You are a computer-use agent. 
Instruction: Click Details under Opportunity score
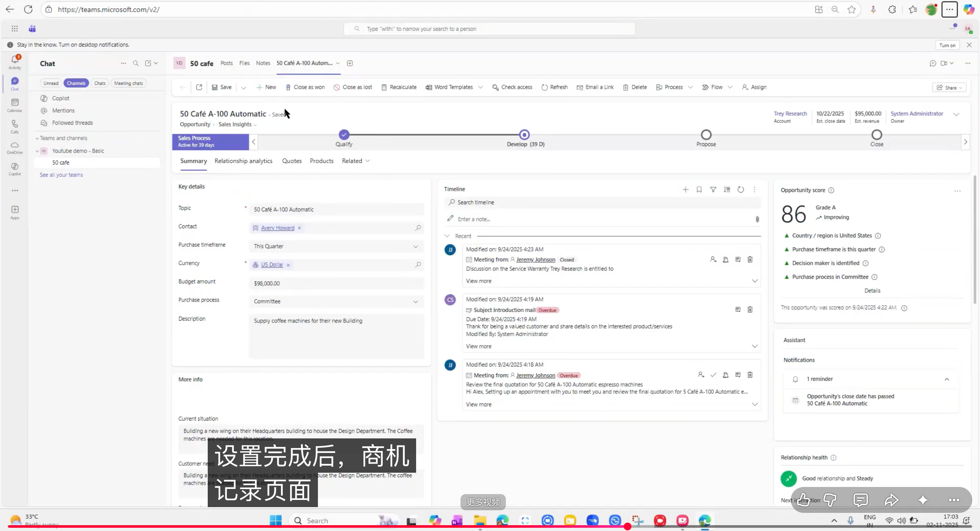point(872,291)
